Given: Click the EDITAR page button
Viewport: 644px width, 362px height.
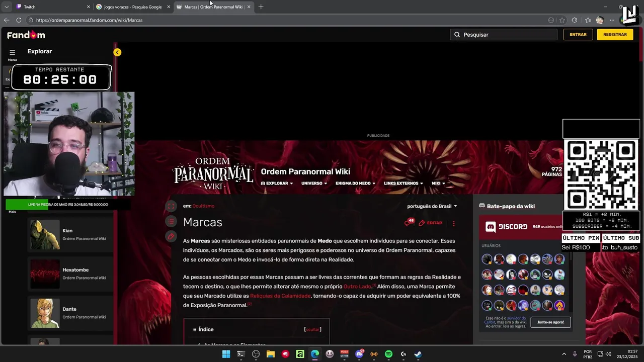Looking at the screenshot, I should (x=431, y=223).
